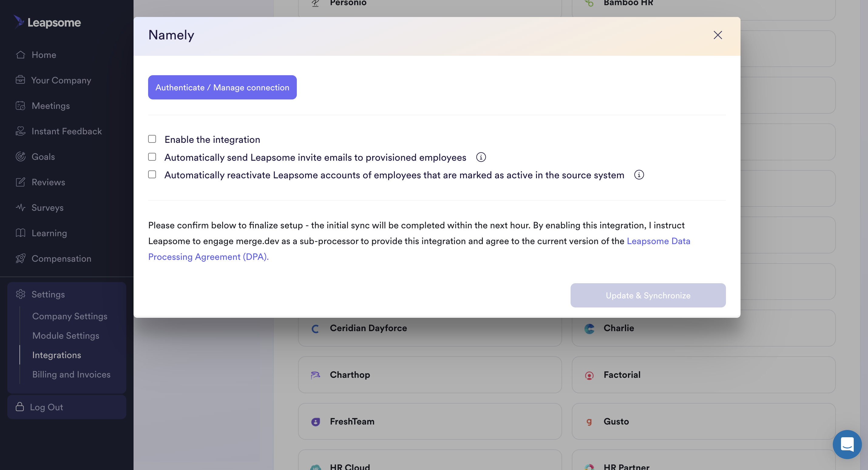Click the Ceridian Dayforce logo icon
This screenshot has width=868, height=470.
click(315, 329)
